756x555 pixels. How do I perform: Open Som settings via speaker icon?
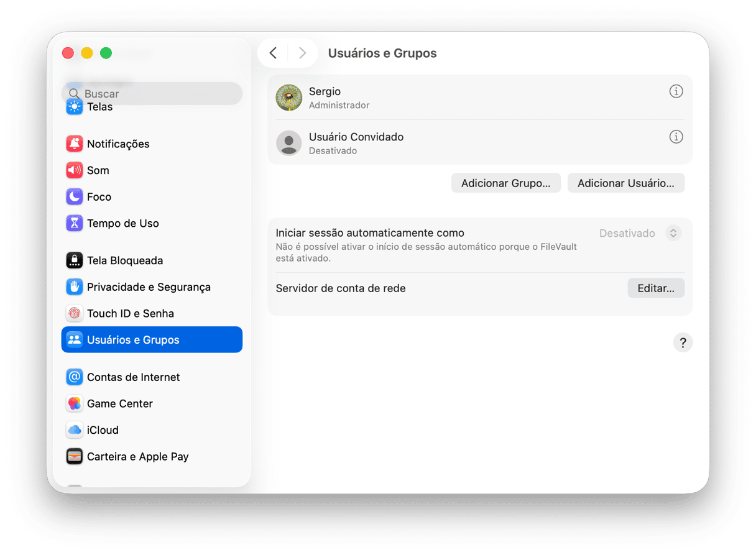coord(75,170)
